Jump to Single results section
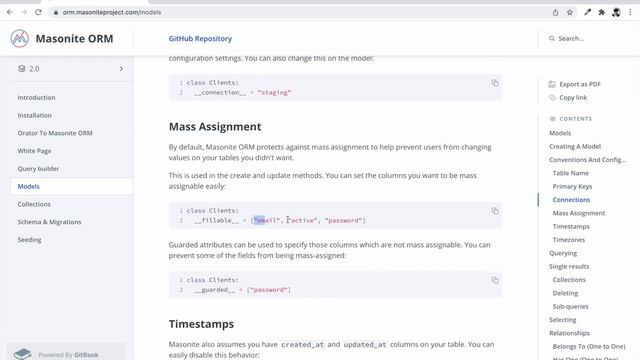Viewport: 640px width, 360px height. point(569,267)
